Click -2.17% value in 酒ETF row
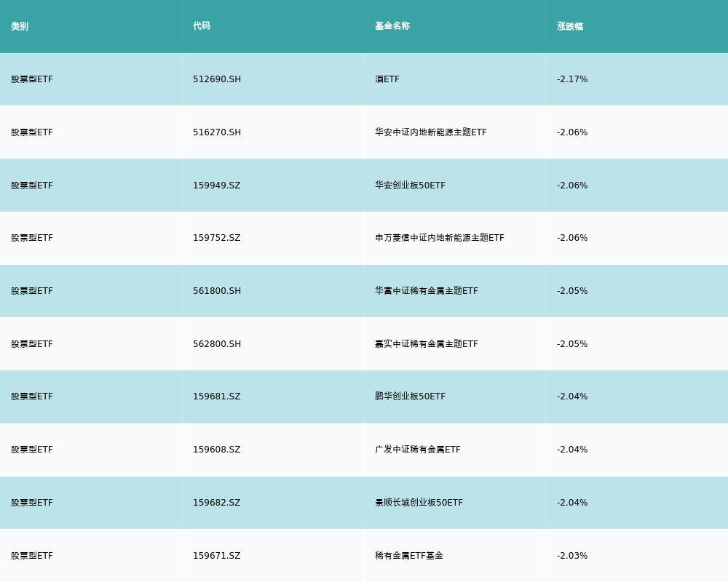Screen dimensions: 728x582 click(x=572, y=79)
